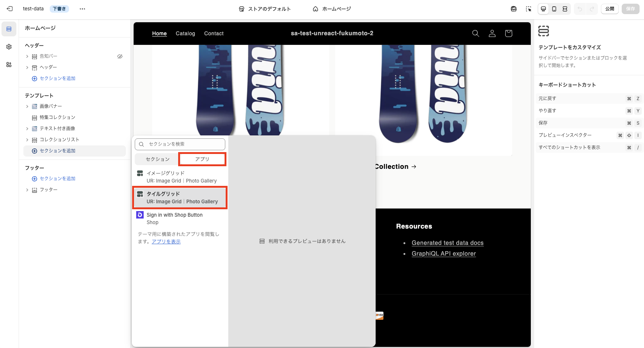Expand the フッター tree item
Screen dimensions: 644x348
(x=27, y=190)
